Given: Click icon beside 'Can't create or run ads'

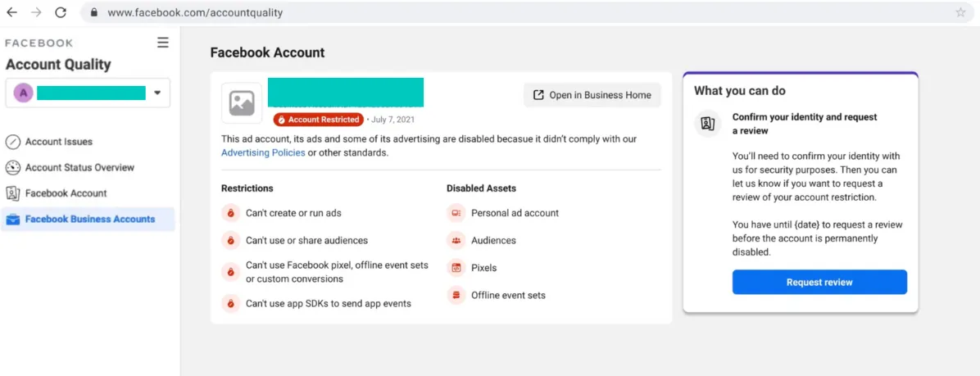Looking at the screenshot, I should coord(230,213).
